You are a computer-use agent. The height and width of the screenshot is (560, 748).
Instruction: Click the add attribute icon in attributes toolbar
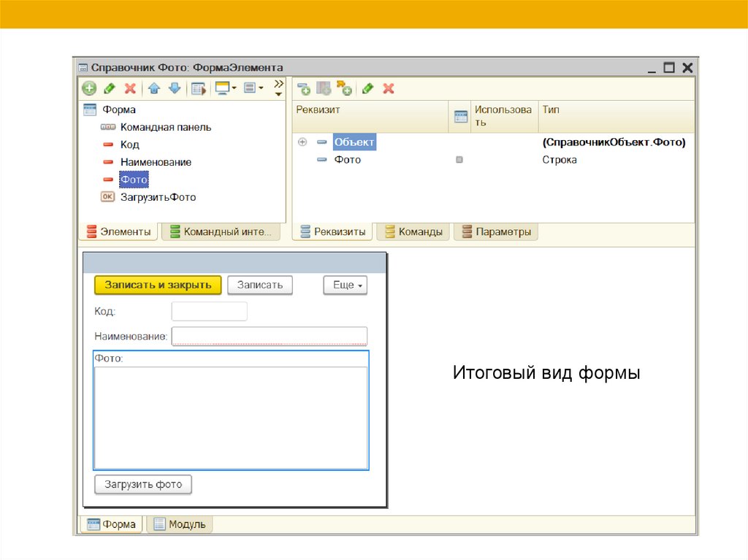click(x=303, y=88)
